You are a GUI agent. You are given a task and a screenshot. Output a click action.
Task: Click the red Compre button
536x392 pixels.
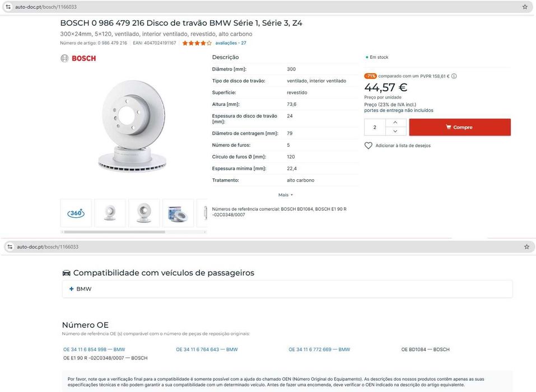pos(459,127)
